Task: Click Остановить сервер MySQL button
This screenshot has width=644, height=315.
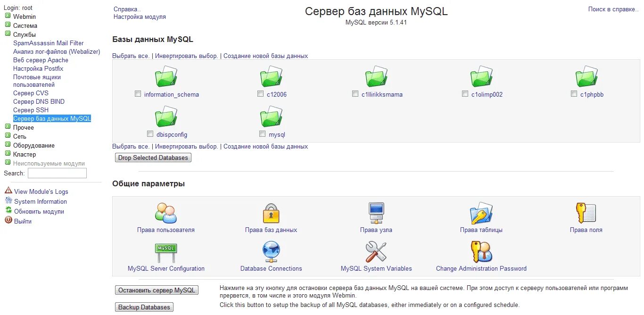Action: click(157, 290)
